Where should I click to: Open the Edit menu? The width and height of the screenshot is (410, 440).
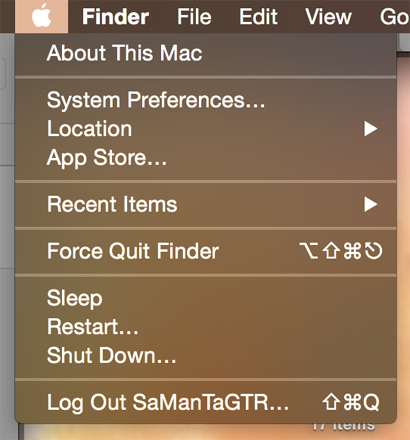258,17
